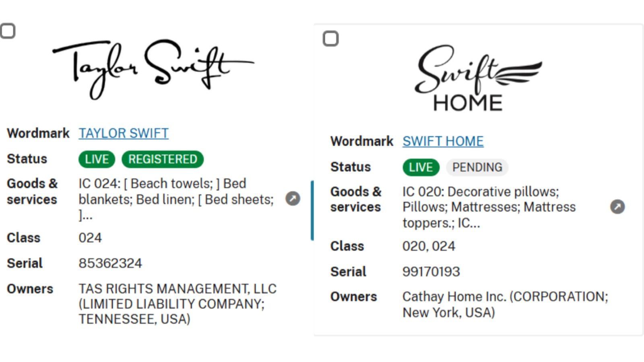
Task: Click the PENDING status badge
Action: click(x=477, y=167)
